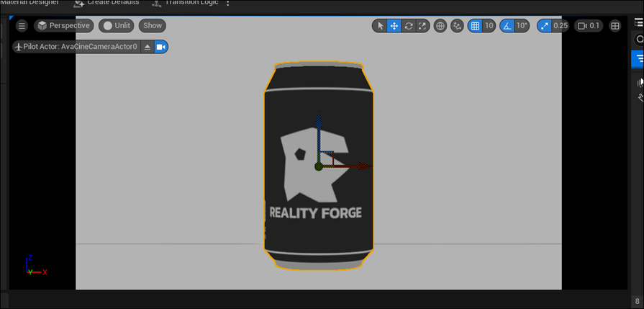
Task: Eject from the piloted camera actor
Action: point(148,47)
